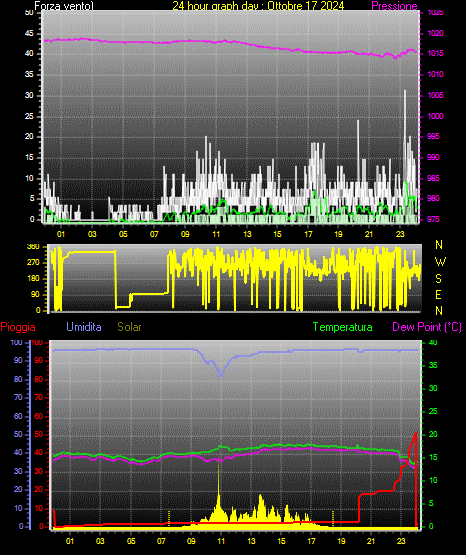466x555 pixels.
Task: Select the 'Dew Point (°C)' legend label
Action: (427, 327)
